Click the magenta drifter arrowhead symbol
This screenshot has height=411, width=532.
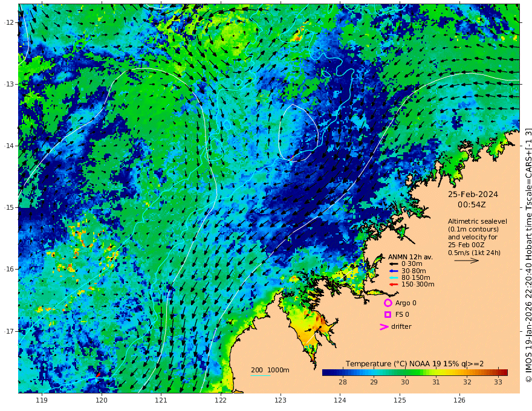(x=384, y=326)
